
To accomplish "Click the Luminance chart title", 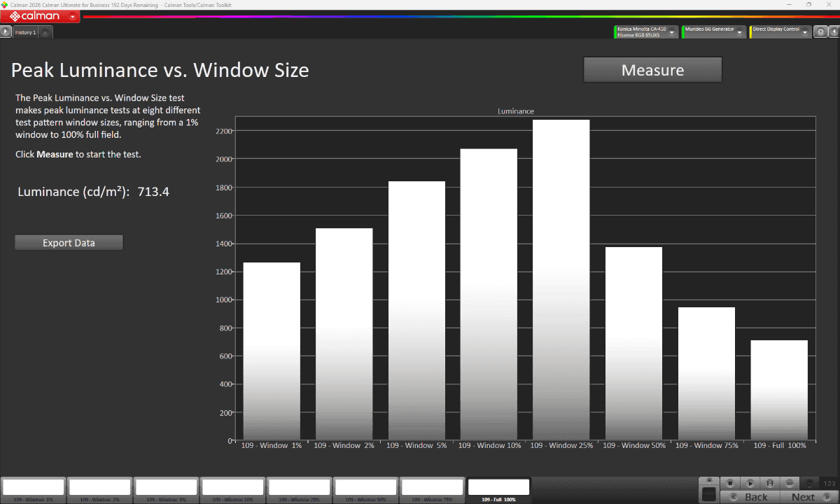I will pos(516,111).
